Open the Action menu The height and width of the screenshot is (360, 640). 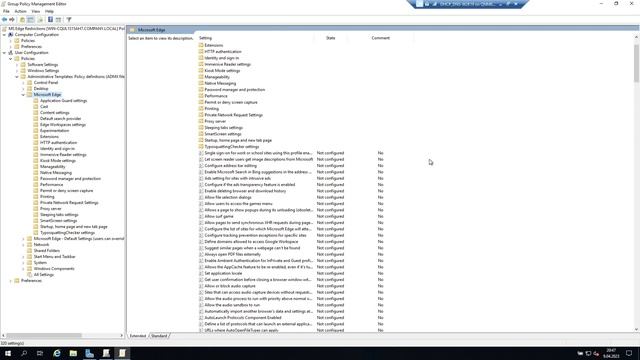tap(20, 11)
